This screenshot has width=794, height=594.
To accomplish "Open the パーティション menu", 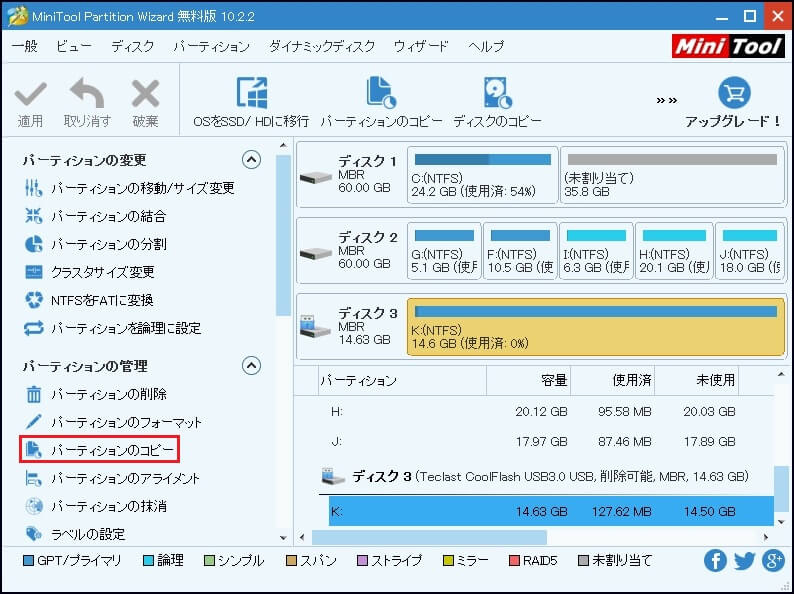I will (x=212, y=46).
